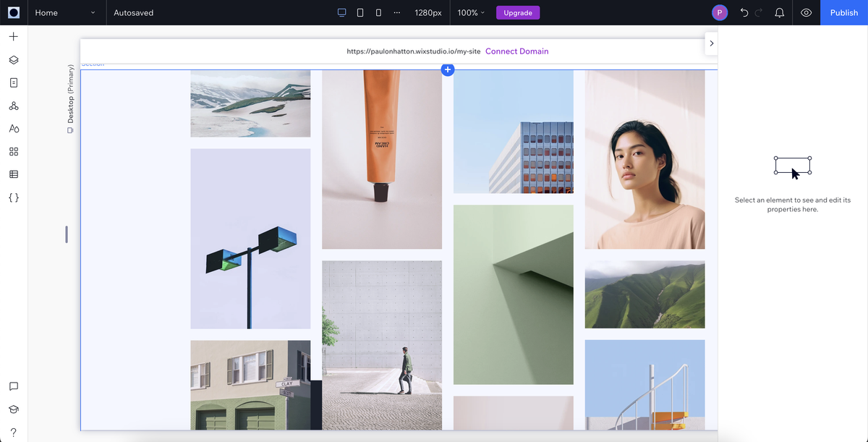Screen dimensions: 868x442
Task: Open the Home page selector
Action: (65, 12)
